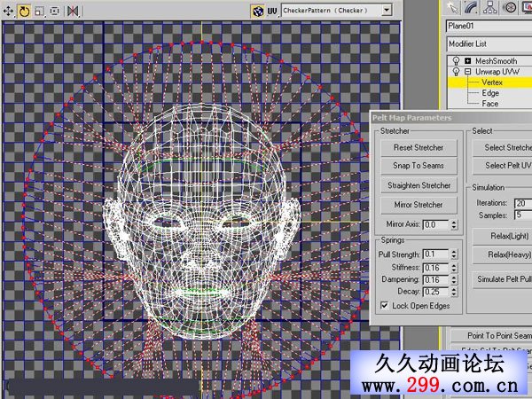
Task: Enable Freeform Mode tool
Action: (x=55, y=12)
